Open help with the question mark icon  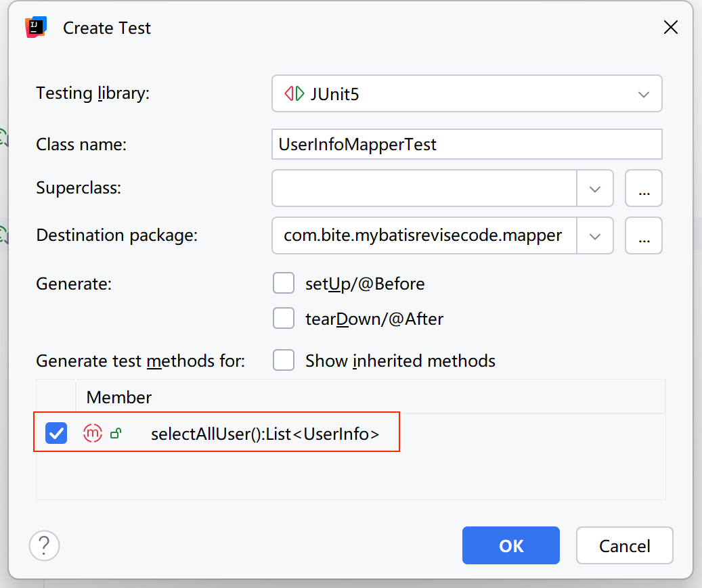[x=45, y=545]
